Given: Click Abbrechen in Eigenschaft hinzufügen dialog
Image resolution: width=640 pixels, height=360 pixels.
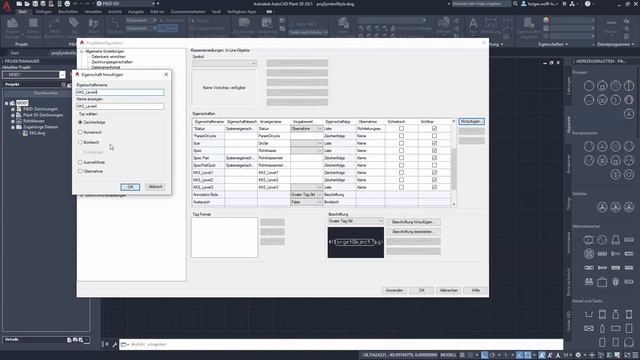Looking at the screenshot, I should coord(155,187).
